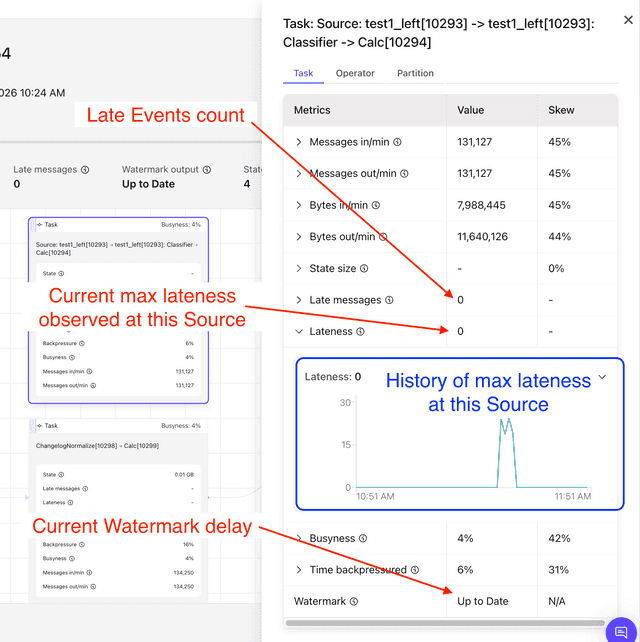Show info icon next to Watermark output summary
This screenshot has width=640, height=642.
[207, 170]
